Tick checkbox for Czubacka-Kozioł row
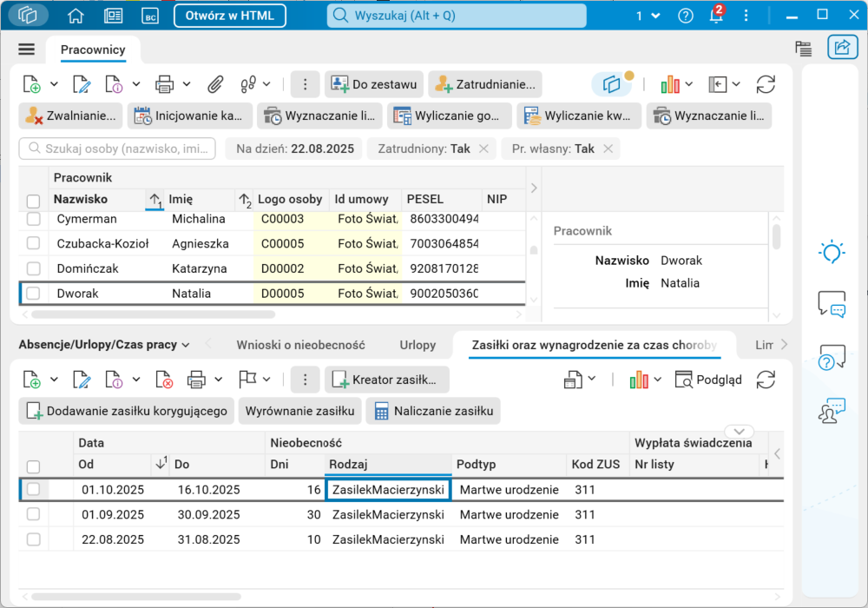This screenshot has height=608, width=868. click(34, 243)
